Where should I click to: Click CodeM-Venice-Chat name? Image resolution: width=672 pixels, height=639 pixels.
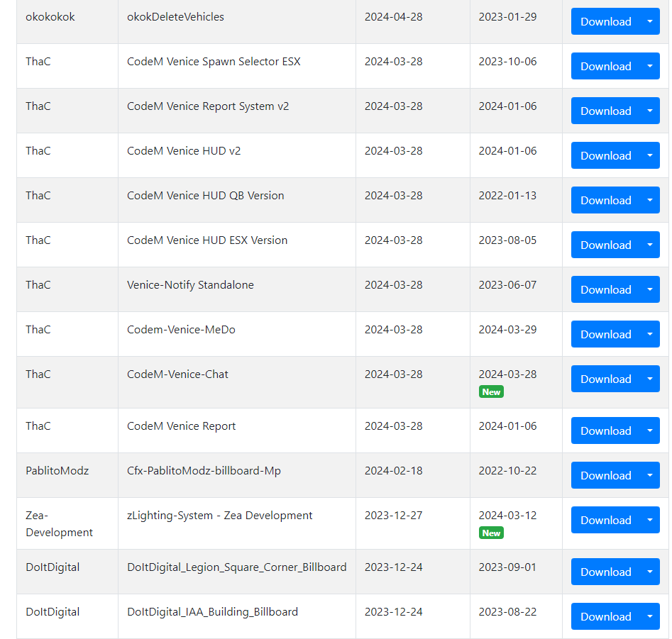(x=177, y=374)
